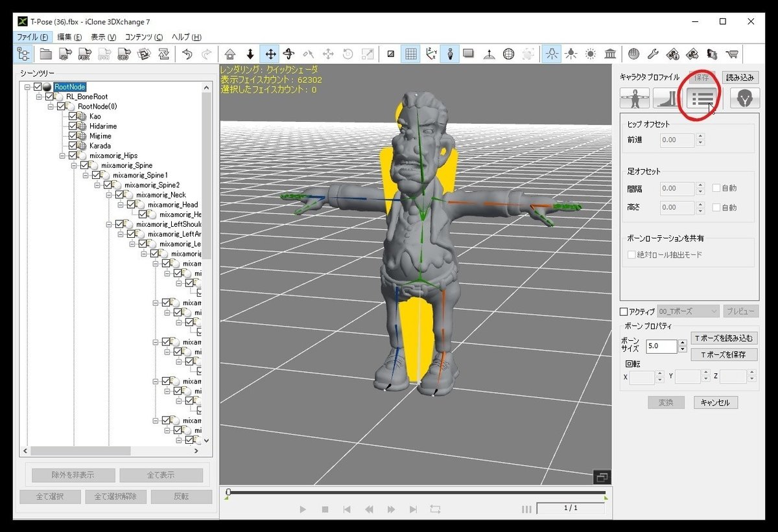This screenshot has height=532, width=778.
Task: Uncheck the Hidarime checkbox
Action: pos(73,126)
